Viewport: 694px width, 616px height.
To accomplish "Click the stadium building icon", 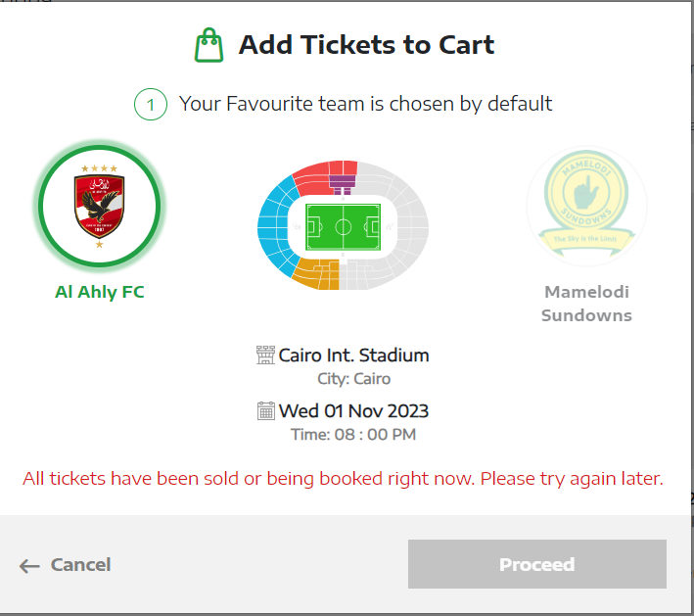I will (265, 355).
